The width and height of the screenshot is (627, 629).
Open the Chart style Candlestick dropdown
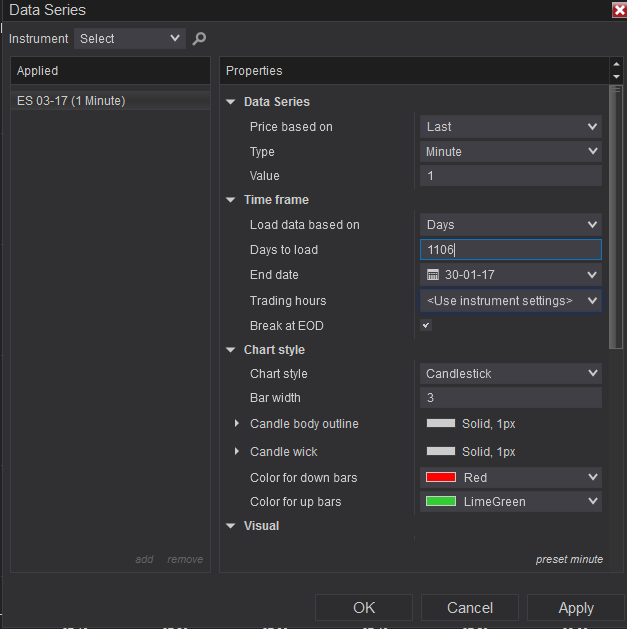click(510, 374)
